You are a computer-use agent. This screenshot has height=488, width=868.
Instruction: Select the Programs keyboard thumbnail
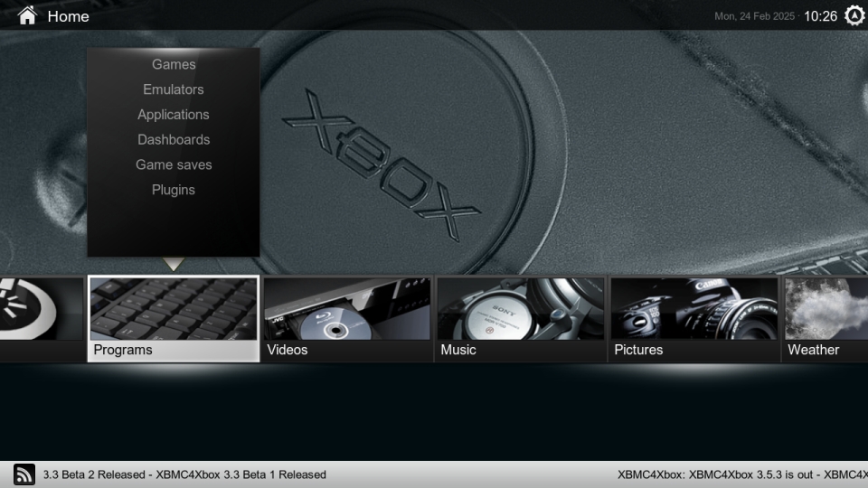pyautogui.click(x=174, y=309)
